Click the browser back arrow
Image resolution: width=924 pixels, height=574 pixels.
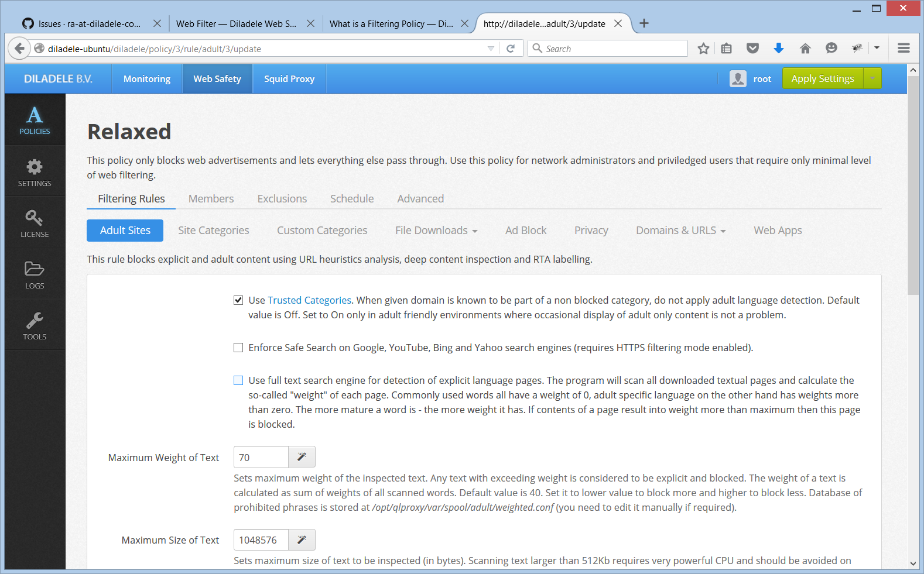tap(19, 49)
